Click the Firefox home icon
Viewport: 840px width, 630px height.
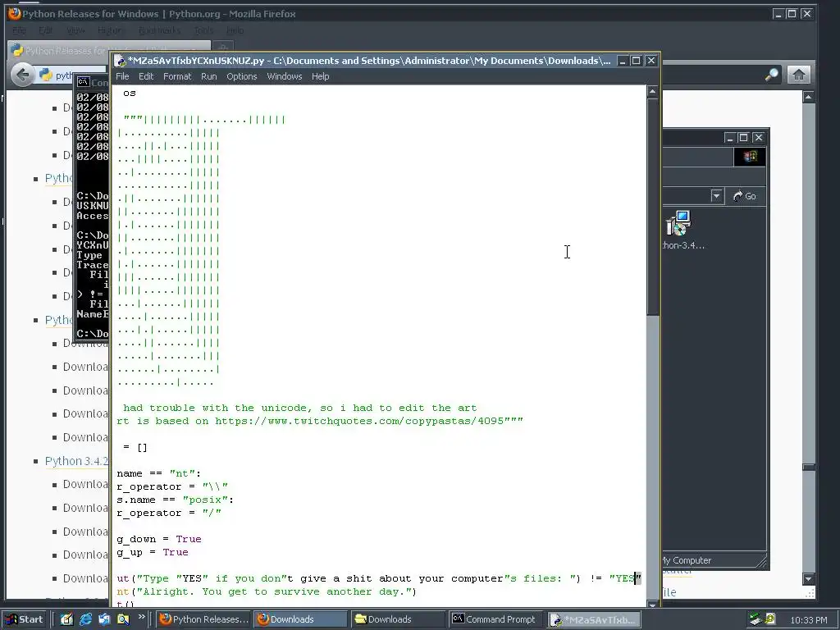tap(798, 74)
